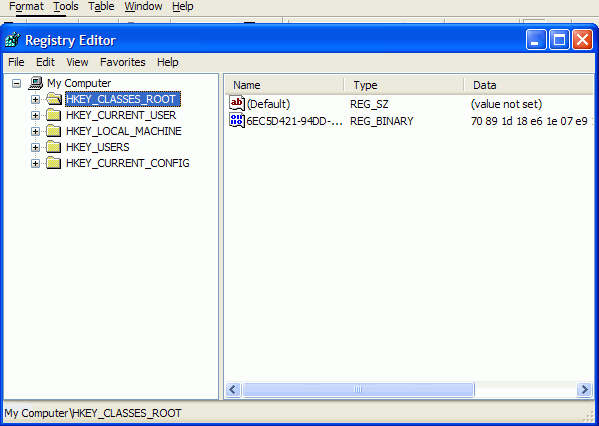Image resolution: width=599 pixels, height=426 pixels.
Task: Click the (Default) string value icon
Action: pos(237,104)
